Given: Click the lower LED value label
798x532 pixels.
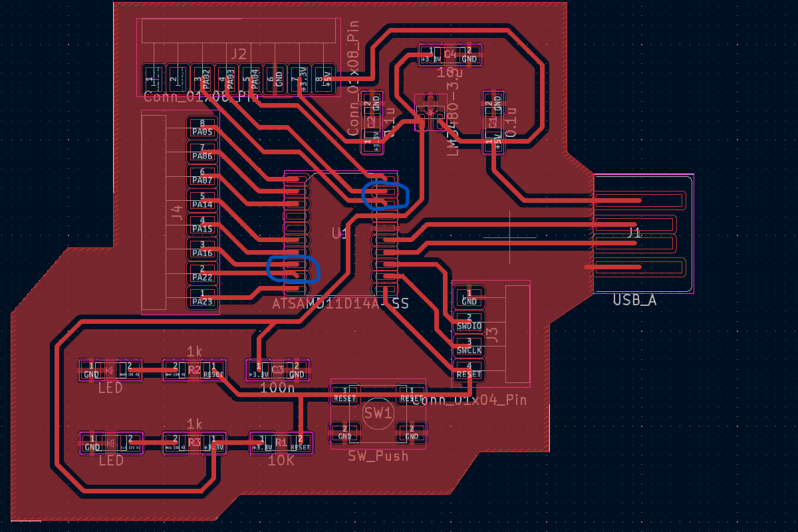Looking at the screenshot, I should (x=110, y=461).
